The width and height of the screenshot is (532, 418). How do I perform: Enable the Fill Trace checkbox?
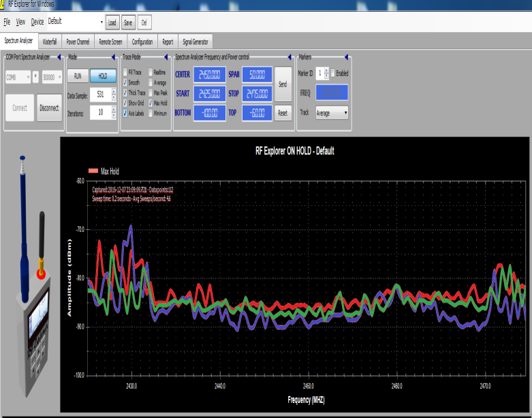click(x=125, y=72)
